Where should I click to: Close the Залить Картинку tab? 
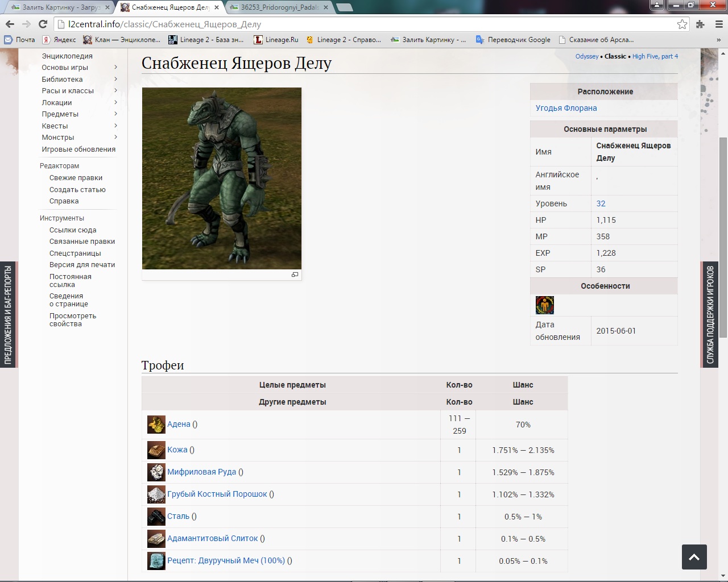107,7
